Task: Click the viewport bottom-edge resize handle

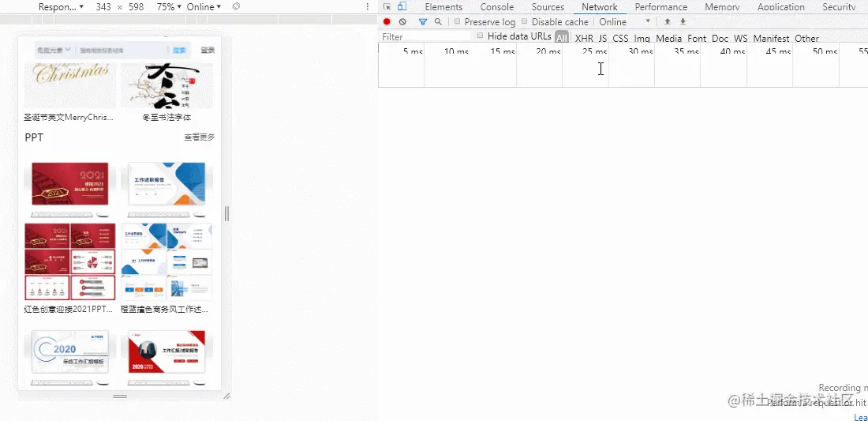Action: (x=120, y=397)
